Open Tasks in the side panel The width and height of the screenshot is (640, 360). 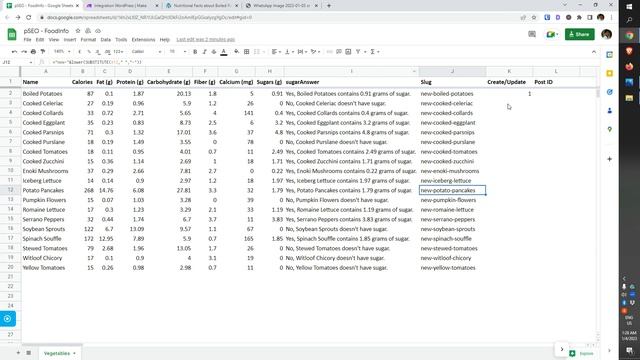609,92
